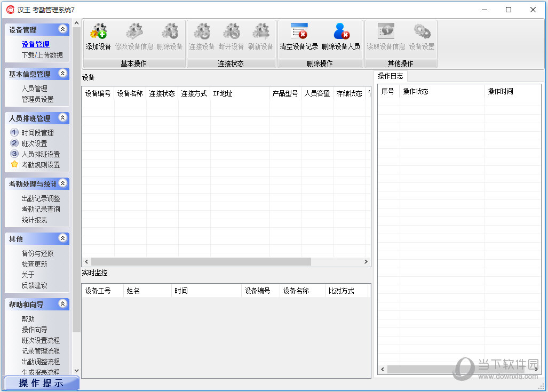
Task: Collapse the 人员排班管理 sidebar section
Action: 62,118
